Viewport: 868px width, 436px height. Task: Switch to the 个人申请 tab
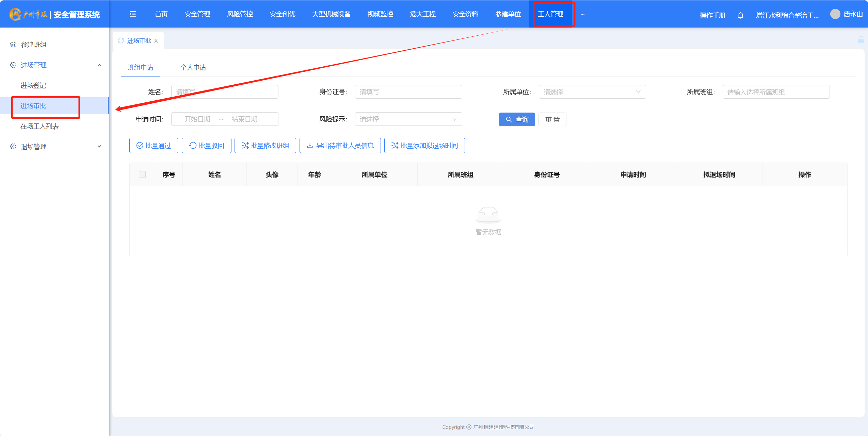coord(193,67)
